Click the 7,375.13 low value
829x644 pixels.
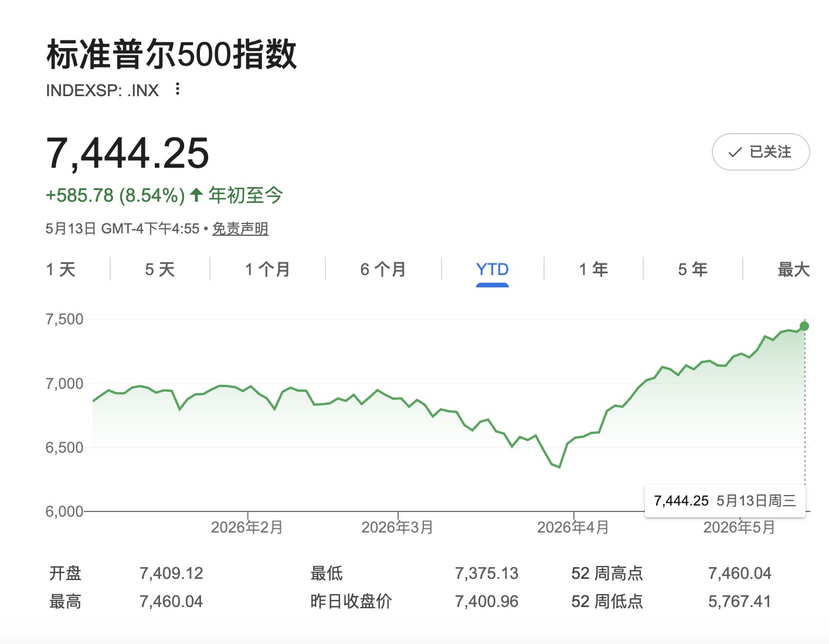coord(487,573)
